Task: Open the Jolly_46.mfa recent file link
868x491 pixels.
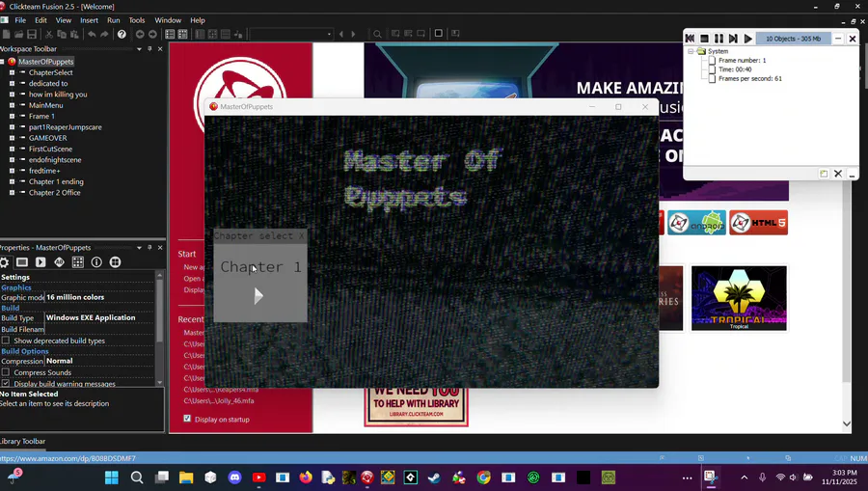Action: 219,400
